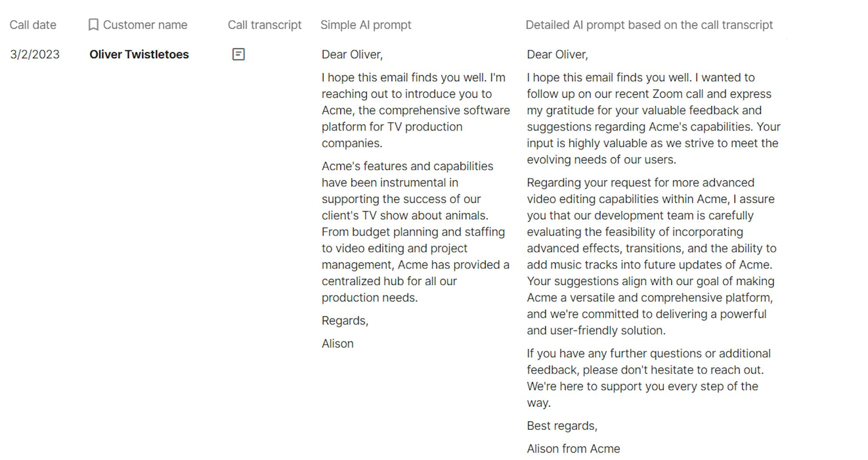Open the Oliver Twistletoes record
Screen dimensions: 868x460
139,54
